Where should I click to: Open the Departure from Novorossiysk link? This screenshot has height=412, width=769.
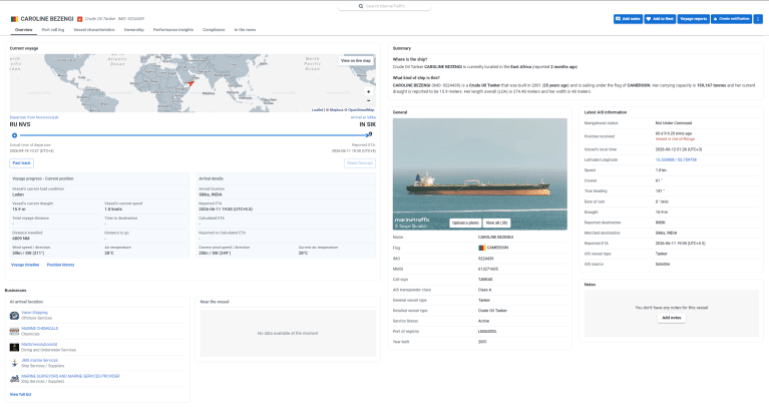click(34, 118)
